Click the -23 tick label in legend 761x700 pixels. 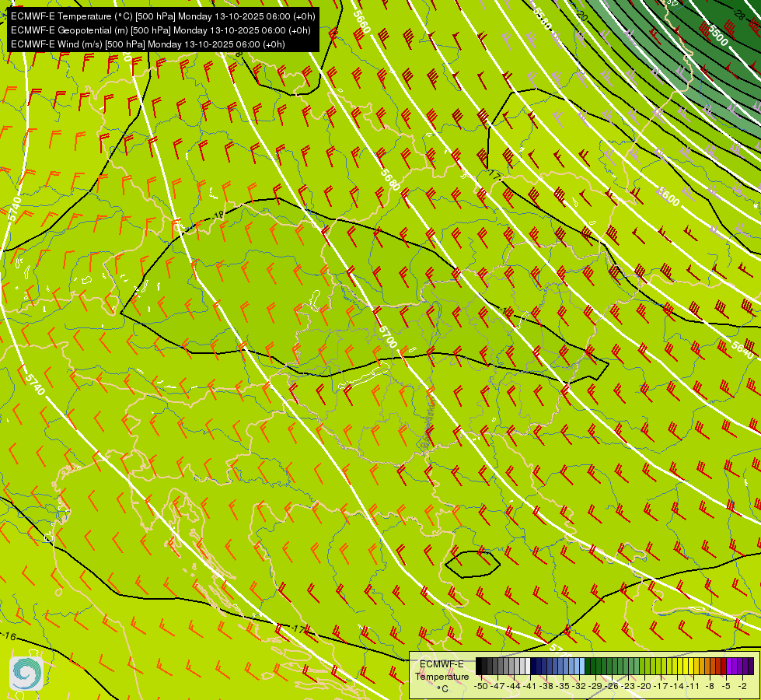point(628,686)
